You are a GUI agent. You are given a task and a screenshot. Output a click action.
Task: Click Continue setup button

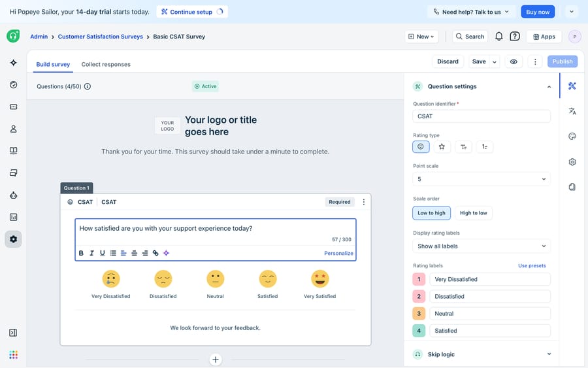[192, 12]
